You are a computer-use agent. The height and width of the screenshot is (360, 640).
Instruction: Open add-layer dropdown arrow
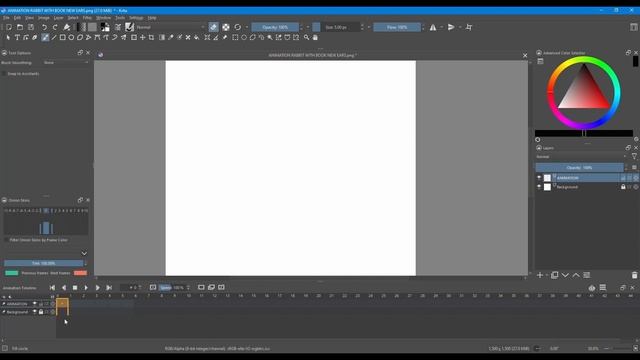547,276
